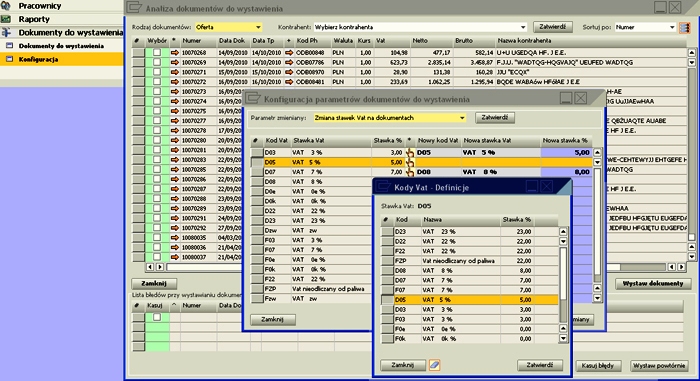This screenshot has height=381, width=700.
Task: Open the Rodzaj dokumentów dropdown showing Oferta
Action: coord(228,27)
